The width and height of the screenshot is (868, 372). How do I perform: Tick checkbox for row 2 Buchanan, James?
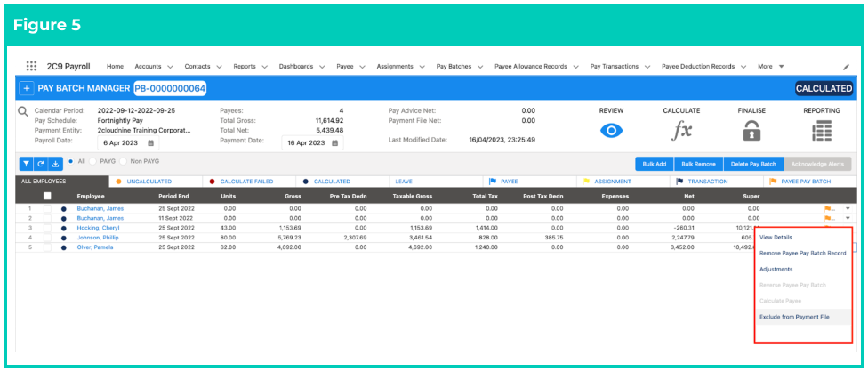click(48, 218)
